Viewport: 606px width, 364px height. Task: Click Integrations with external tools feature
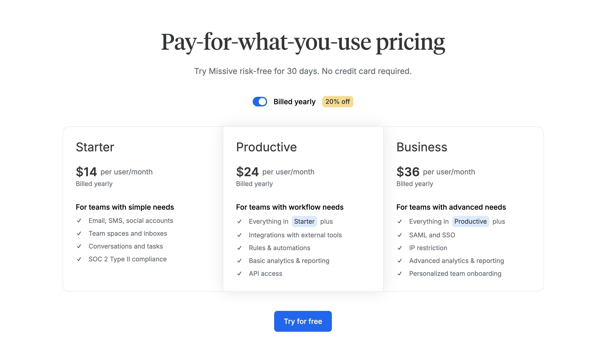tap(295, 235)
